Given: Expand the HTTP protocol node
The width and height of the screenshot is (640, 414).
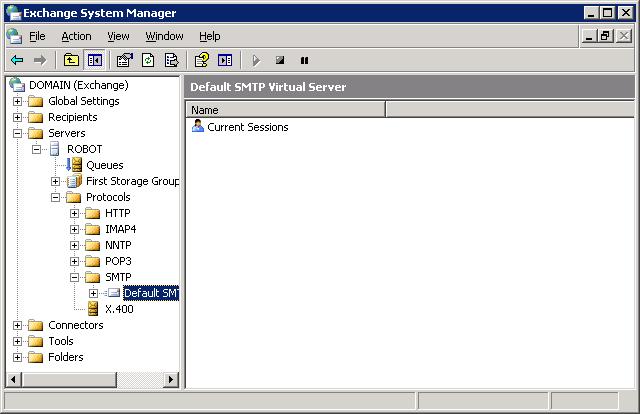Looking at the screenshot, I should pos(74,213).
